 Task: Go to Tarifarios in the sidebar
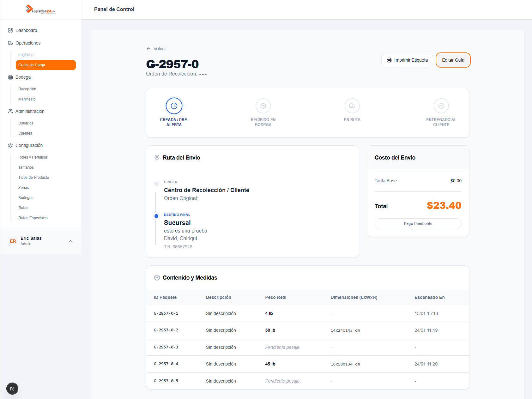click(x=26, y=167)
